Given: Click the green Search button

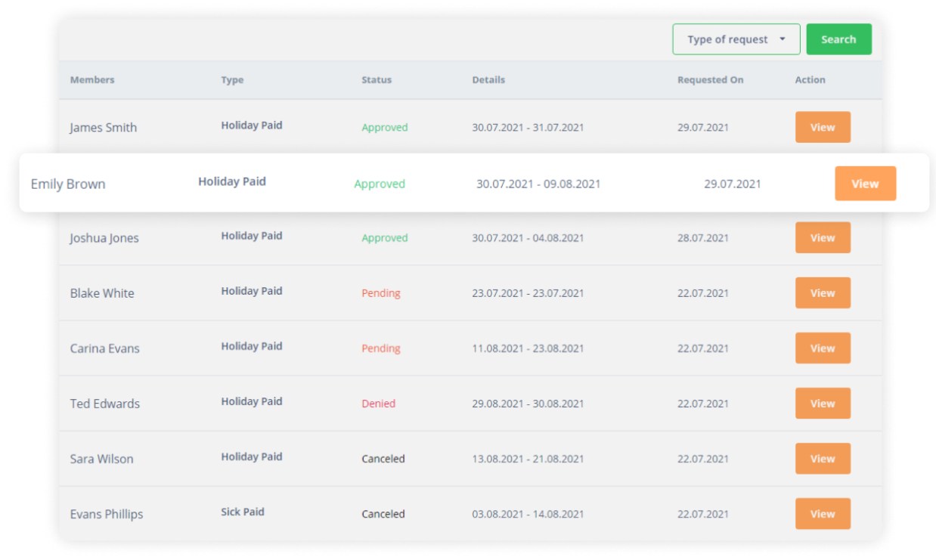Looking at the screenshot, I should coord(838,39).
